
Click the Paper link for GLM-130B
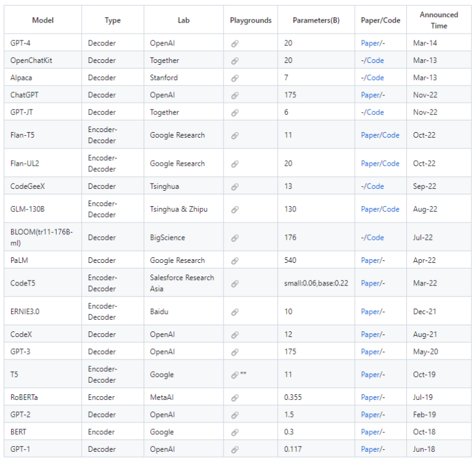(370, 209)
